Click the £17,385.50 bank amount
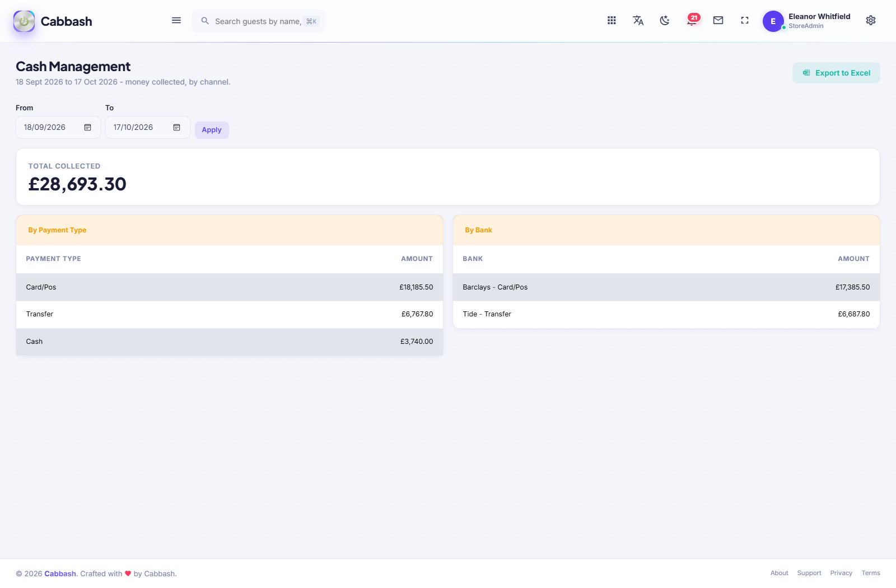Screen dimensions: 896x588 [852, 287]
